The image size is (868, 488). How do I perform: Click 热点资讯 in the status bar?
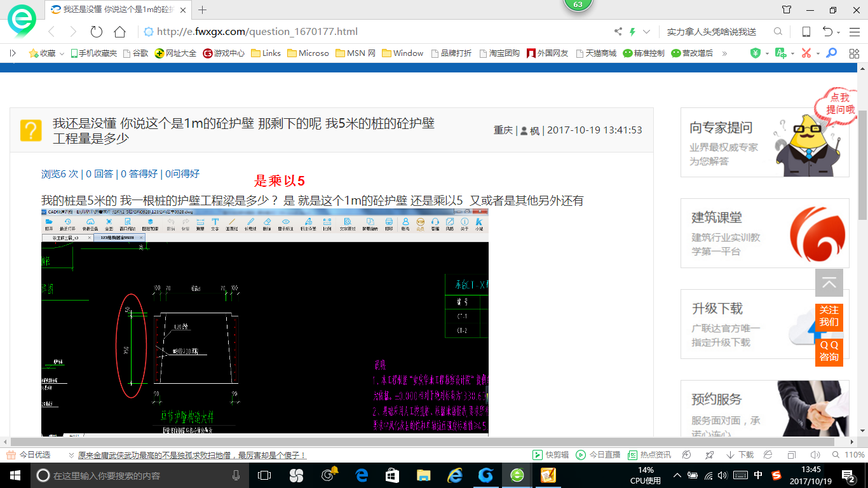pos(649,455)
